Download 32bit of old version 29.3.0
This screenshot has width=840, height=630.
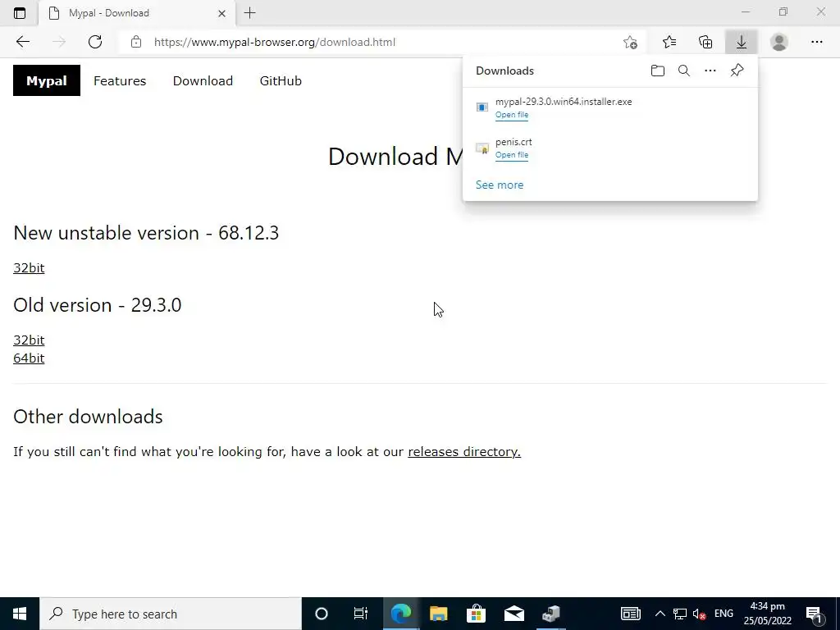pyautogui.click(x=29, y=340)
